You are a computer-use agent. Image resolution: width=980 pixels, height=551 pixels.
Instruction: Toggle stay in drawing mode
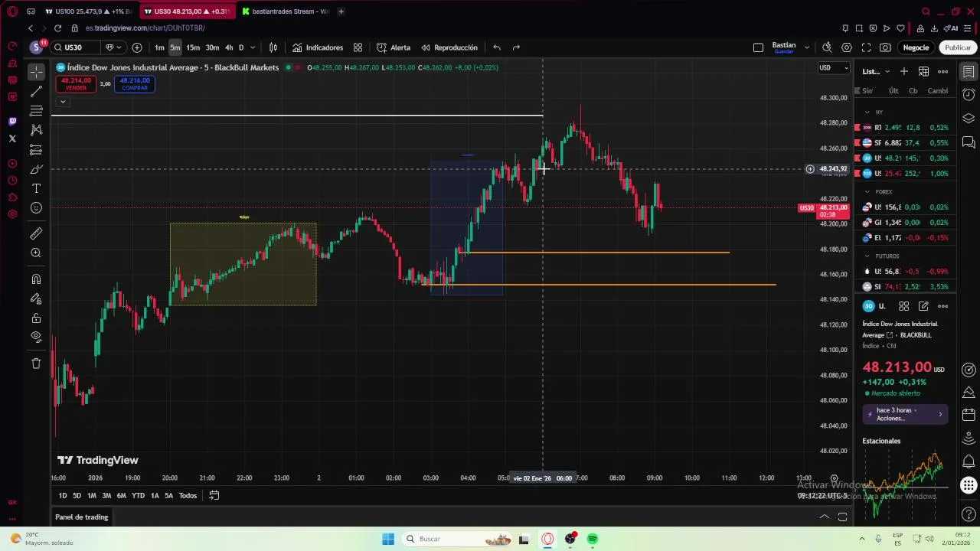pos(36,298)
